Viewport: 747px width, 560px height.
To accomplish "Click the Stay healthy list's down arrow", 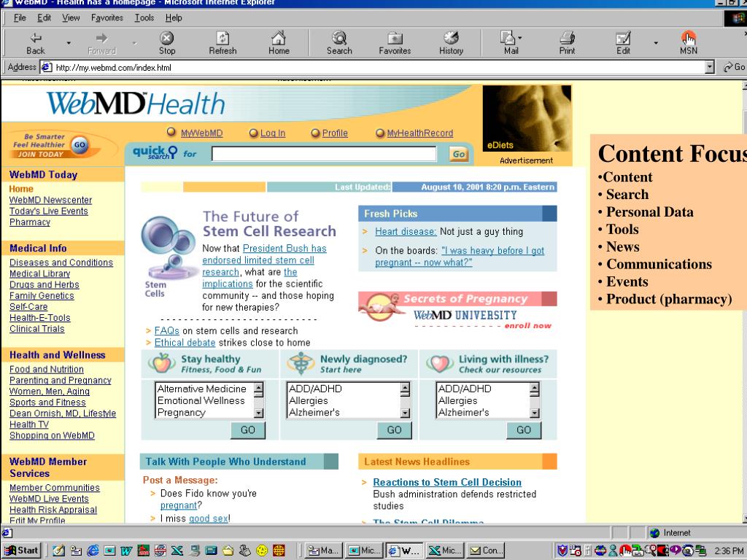I will (259, 413).
